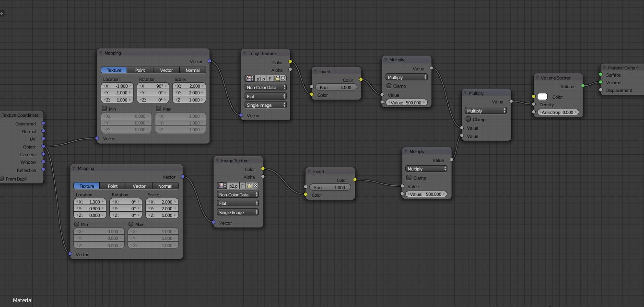The height and width of the screenshot is (307, 644).
Task: Collapse the Volume Scatter node with its triangle
Action: 538,78
